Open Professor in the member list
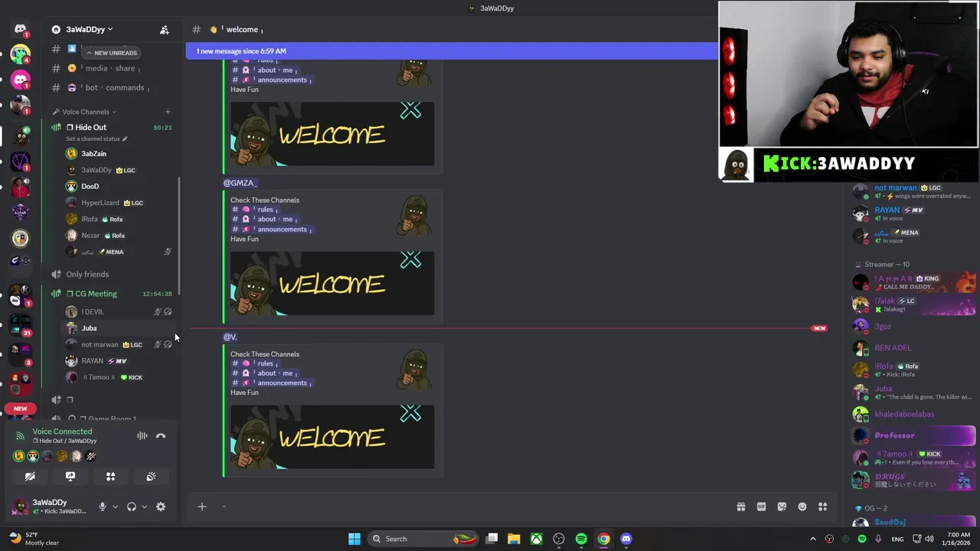The image size is (980, 551). click(x=914, y=435)
